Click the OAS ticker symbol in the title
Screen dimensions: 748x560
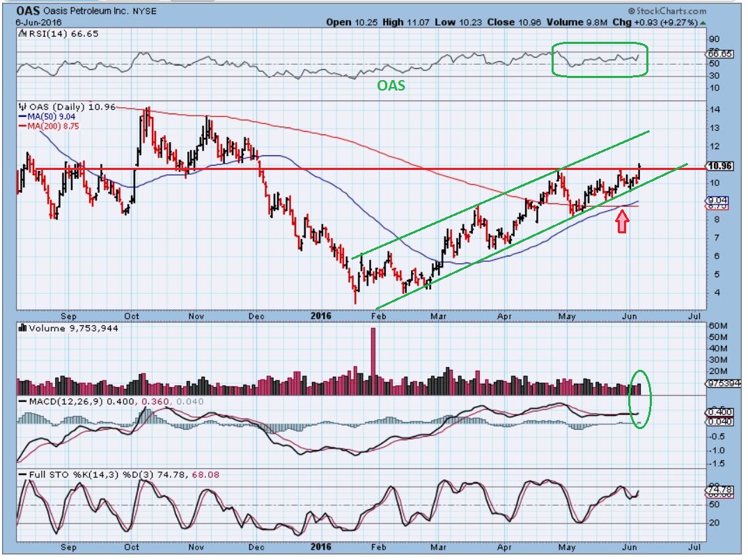pos(28,10)
